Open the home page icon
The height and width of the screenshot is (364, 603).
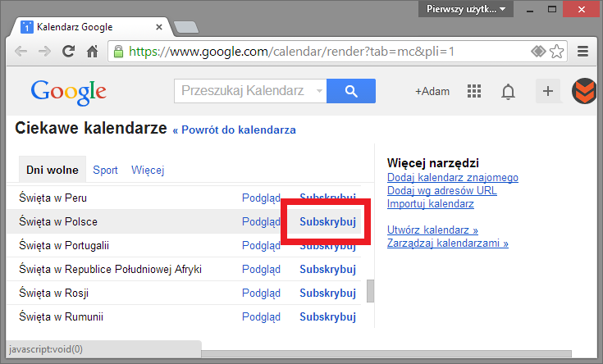[92, 51]
